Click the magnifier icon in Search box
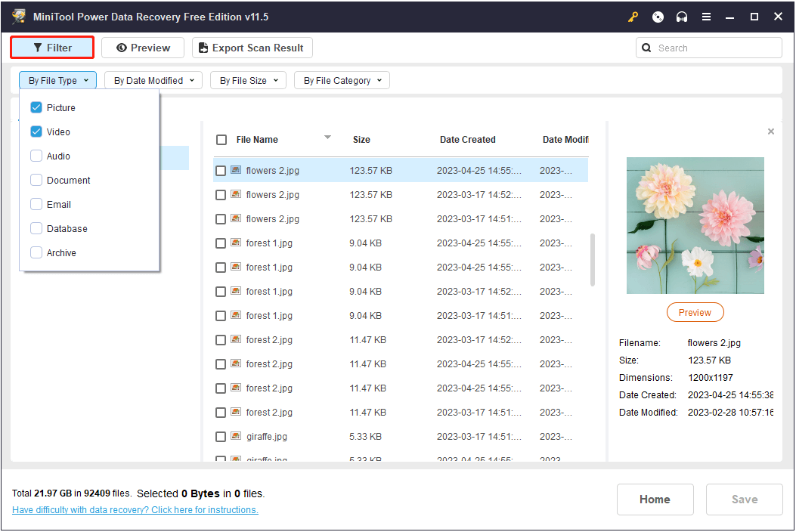796x532 pixels. pyautogui.click(x=646, y=48)
